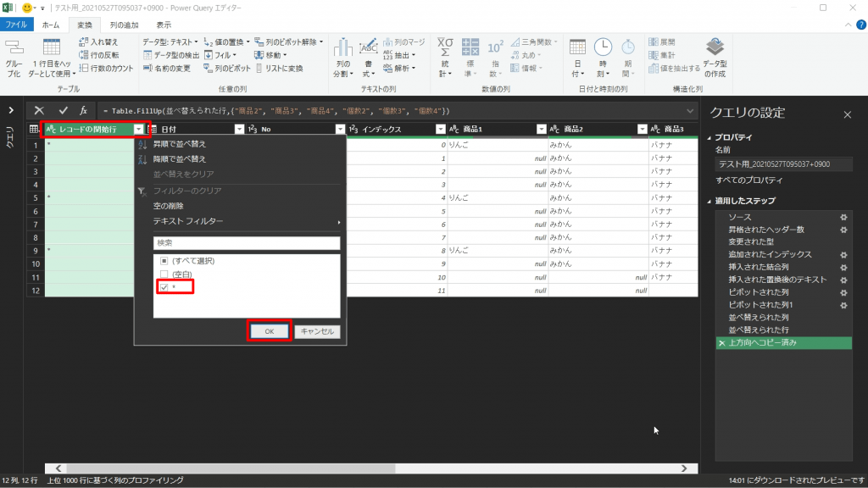The image size is (868, 488).
Task: Click the 時刻 (Time) clock icon
Action: click(602, 49)
